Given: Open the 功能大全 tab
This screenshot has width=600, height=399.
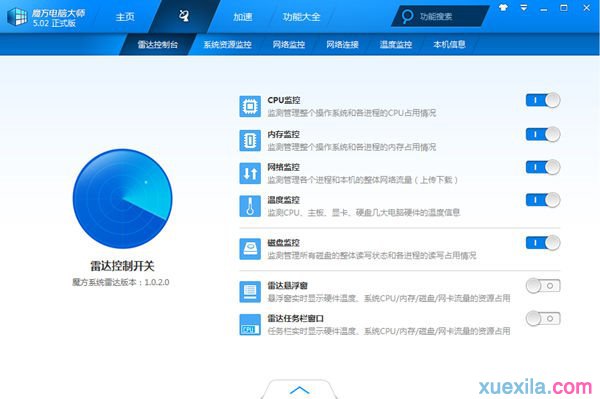Looking at the screenshot, I should (302, 17).
